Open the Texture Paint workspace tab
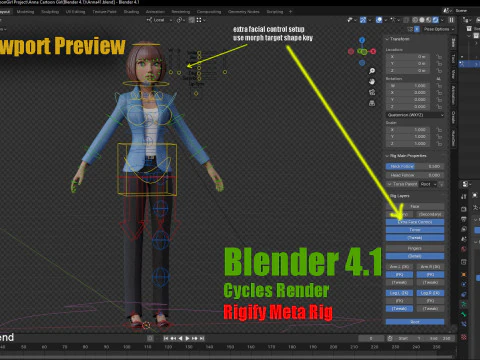The height and width of the screenshot is (360, 480). pyautogui.click(x=104, y=12)
